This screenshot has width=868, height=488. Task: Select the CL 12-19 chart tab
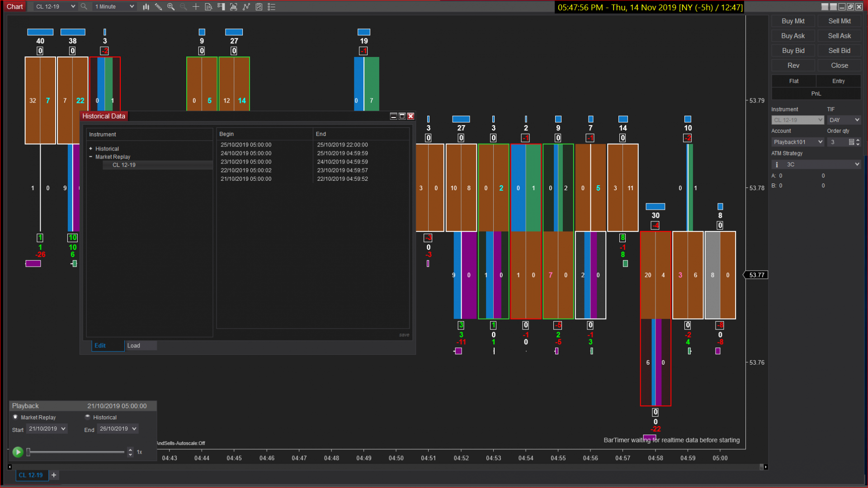(x=31, y=475)
